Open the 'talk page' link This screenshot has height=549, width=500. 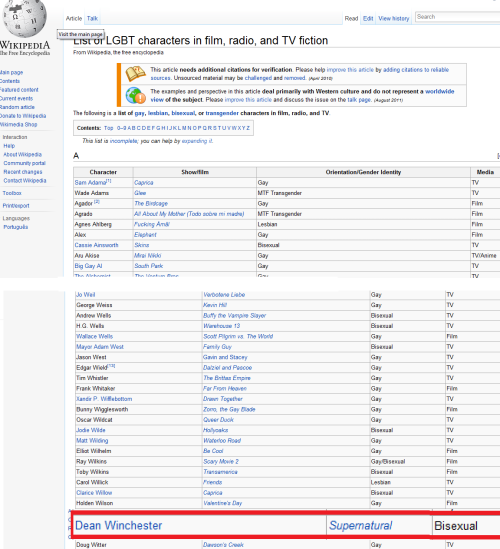tap(359, 100)
